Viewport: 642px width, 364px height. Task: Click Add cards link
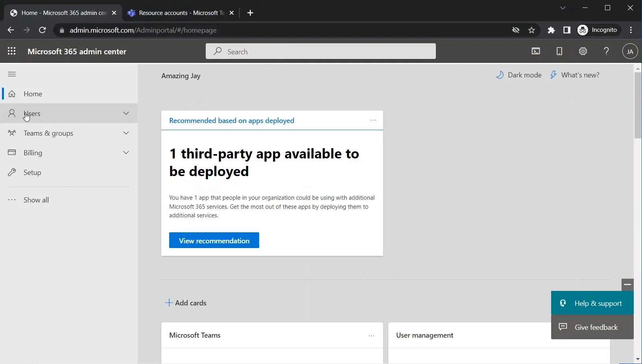[x=186, y=303]
